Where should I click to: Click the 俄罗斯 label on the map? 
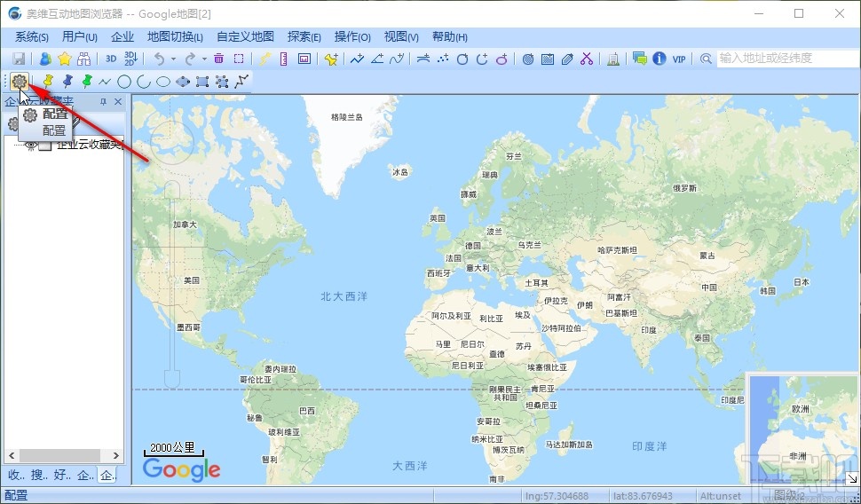click(x=684, y=188)
